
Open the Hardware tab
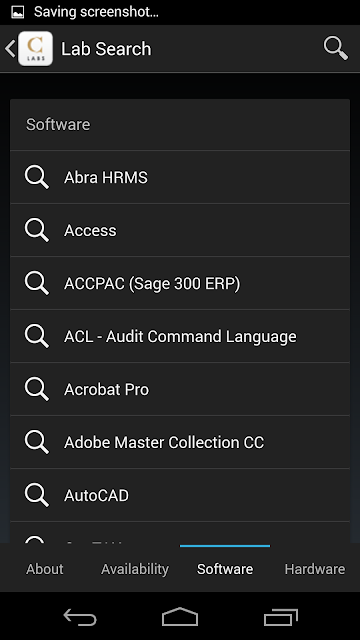tap(315, 569)
